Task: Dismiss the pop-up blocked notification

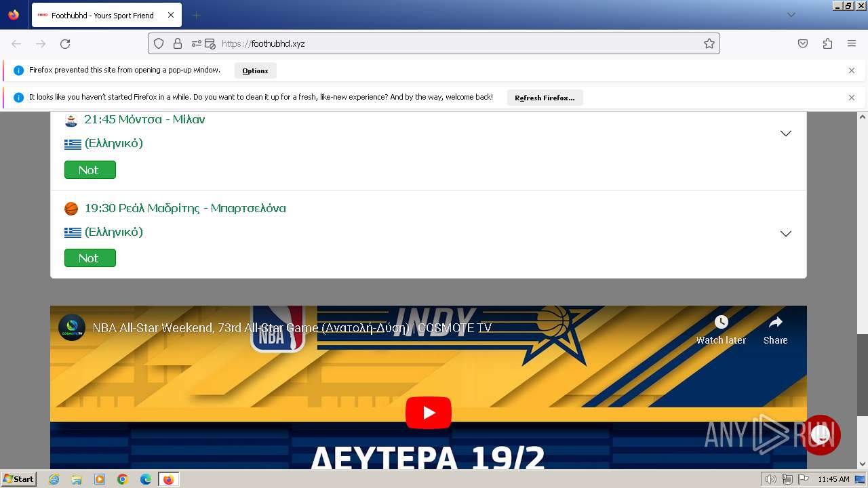Action: pos(852,70)
